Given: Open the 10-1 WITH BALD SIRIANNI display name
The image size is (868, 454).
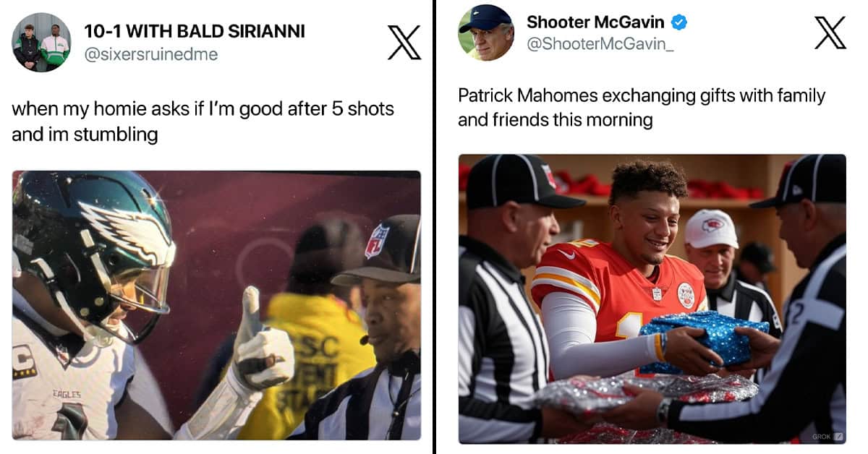Looking at the screenshot, I should [195, 31].
